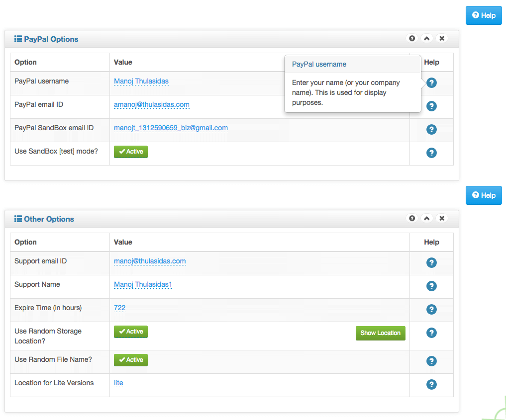Collapse the Other Options panel

pos(426,218)
